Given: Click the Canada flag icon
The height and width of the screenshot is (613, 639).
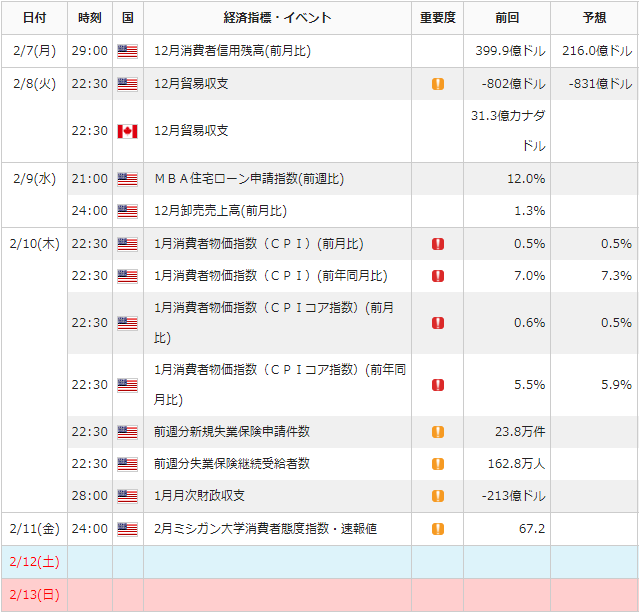Looking at the screenshot, I should [x=127, y=131].
